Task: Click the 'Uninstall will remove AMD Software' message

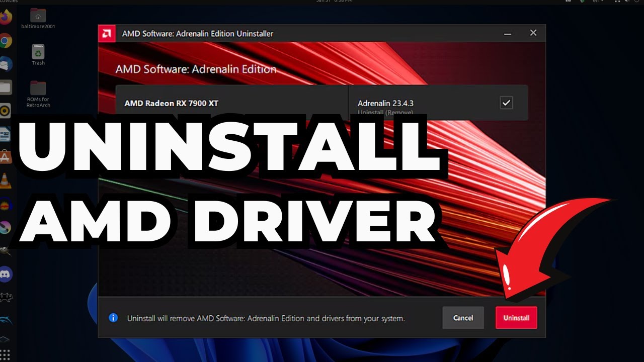Action: coord(266,318)
